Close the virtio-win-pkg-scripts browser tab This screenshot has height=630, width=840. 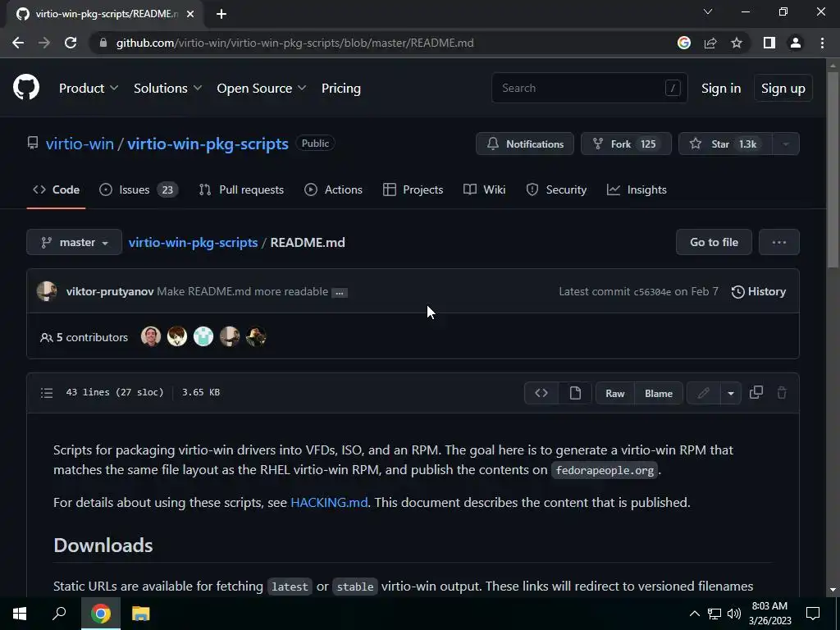coord(190,14)
